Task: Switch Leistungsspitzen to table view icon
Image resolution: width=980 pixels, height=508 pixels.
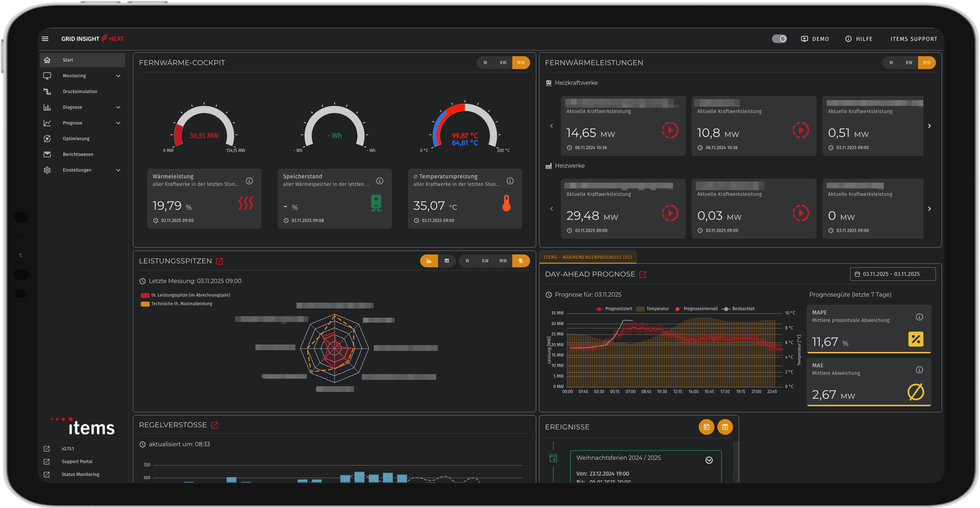Action: pyautogui.click(x=447, y=261)
